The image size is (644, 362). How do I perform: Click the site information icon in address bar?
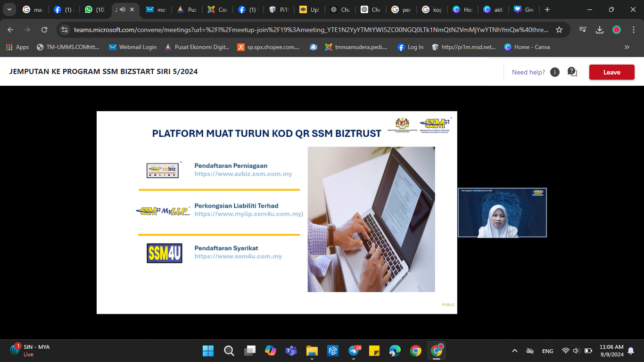pyautogui.click(x=65, y=30)
